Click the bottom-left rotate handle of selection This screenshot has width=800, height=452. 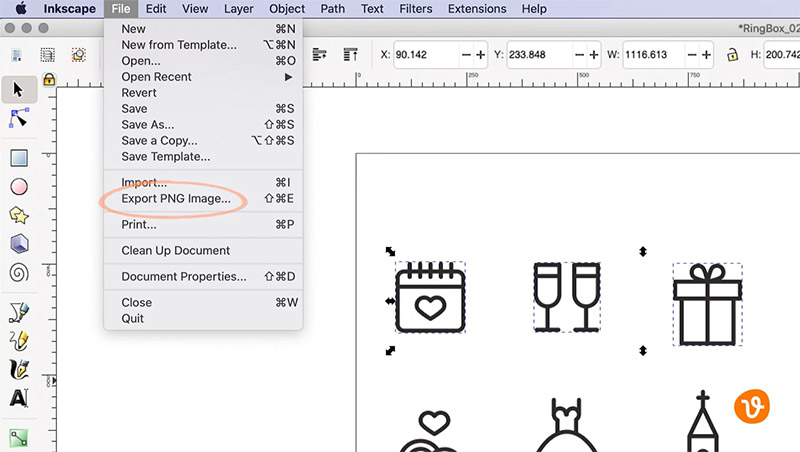pyautogui.click(x=390, y=350)
